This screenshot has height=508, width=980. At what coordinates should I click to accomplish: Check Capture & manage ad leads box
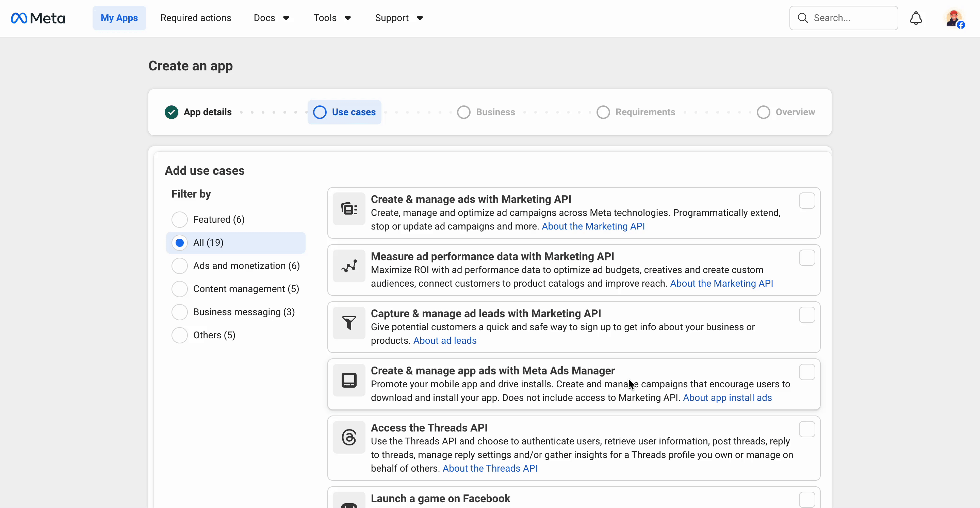click(x=806, y=315)
